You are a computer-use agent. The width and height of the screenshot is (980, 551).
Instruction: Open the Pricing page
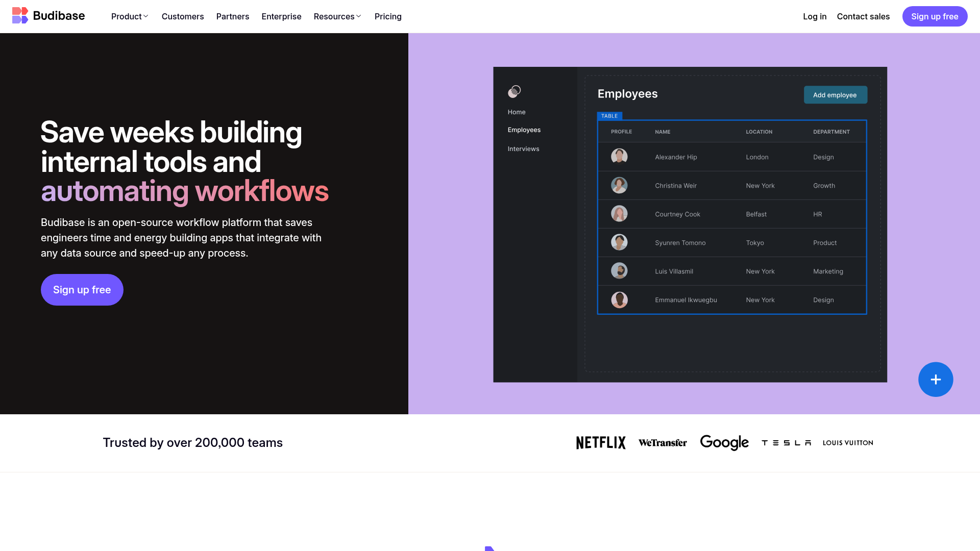pyautogui.click(x=388, y=16)
